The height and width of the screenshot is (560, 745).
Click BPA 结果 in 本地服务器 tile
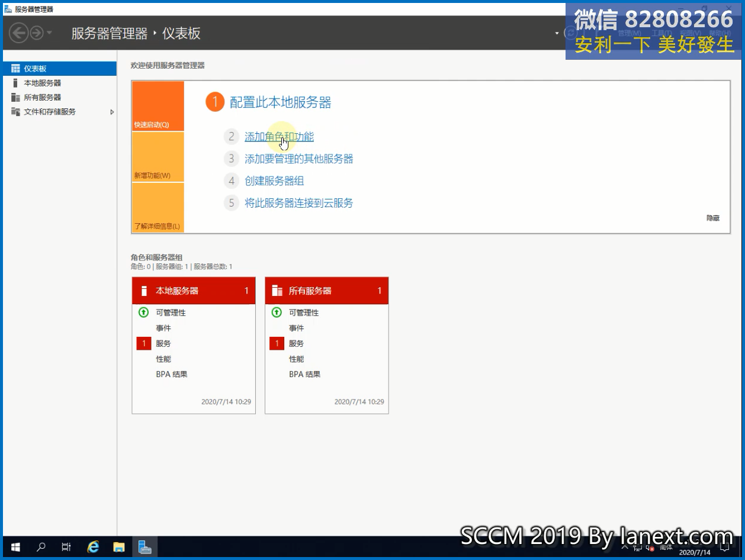pos(172,374)
